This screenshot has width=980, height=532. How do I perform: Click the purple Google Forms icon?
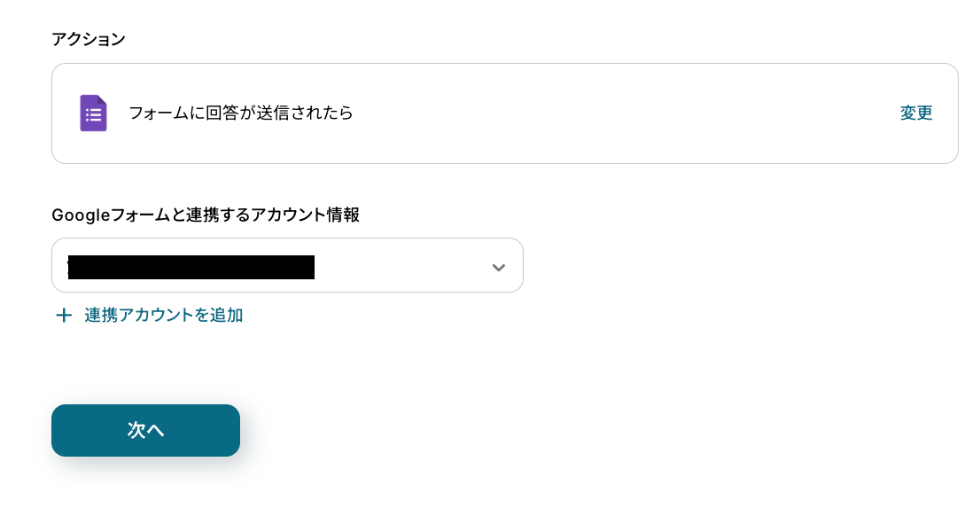point(93,113)
